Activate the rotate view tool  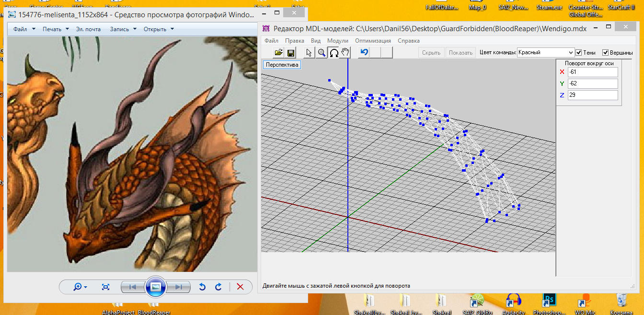pos(333,53)
